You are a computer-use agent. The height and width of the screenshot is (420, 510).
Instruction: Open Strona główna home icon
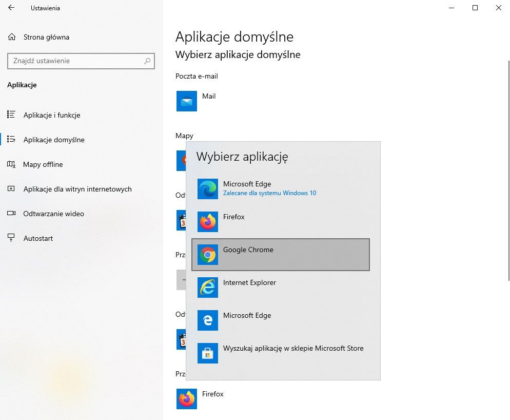12,37
